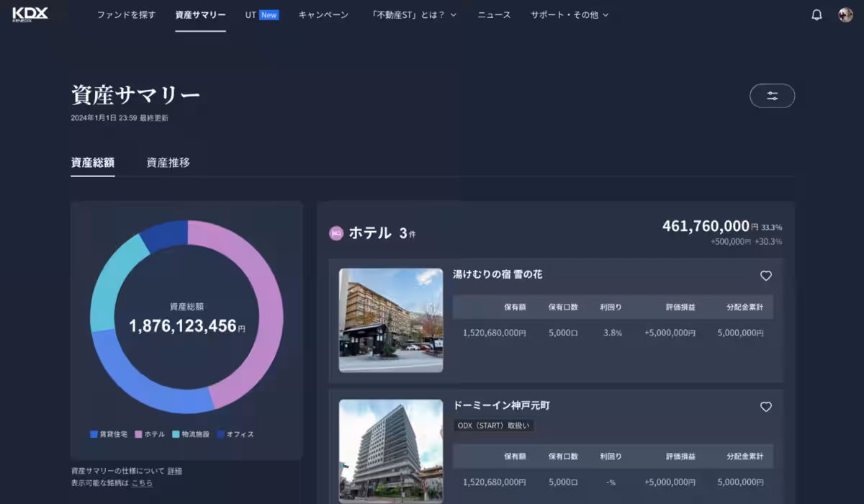
Task: Click the pink hotel category bed icon
Action: tap(336, 233)
